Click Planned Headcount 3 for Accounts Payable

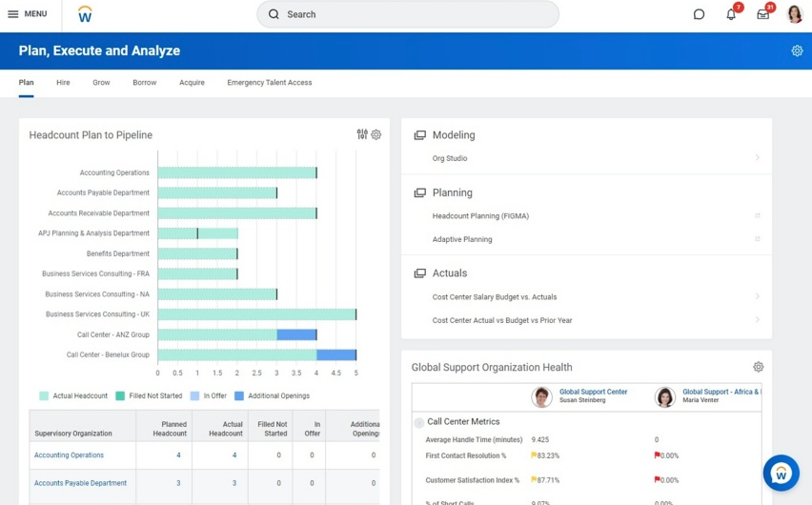[178, 483]
